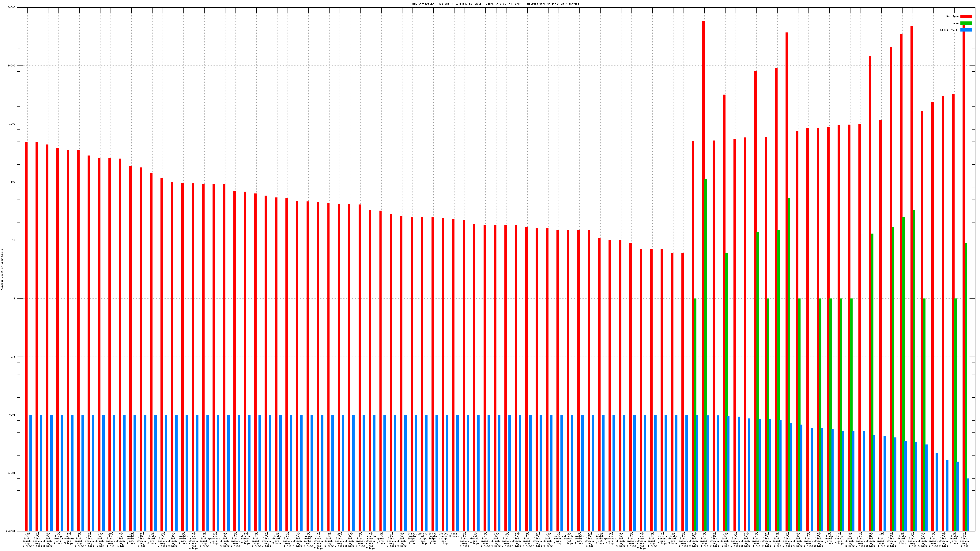The width and height of the screenshot is (980, 551).
Task: Click the 12.apews.org 8 hops label
Action: point(381,538)
